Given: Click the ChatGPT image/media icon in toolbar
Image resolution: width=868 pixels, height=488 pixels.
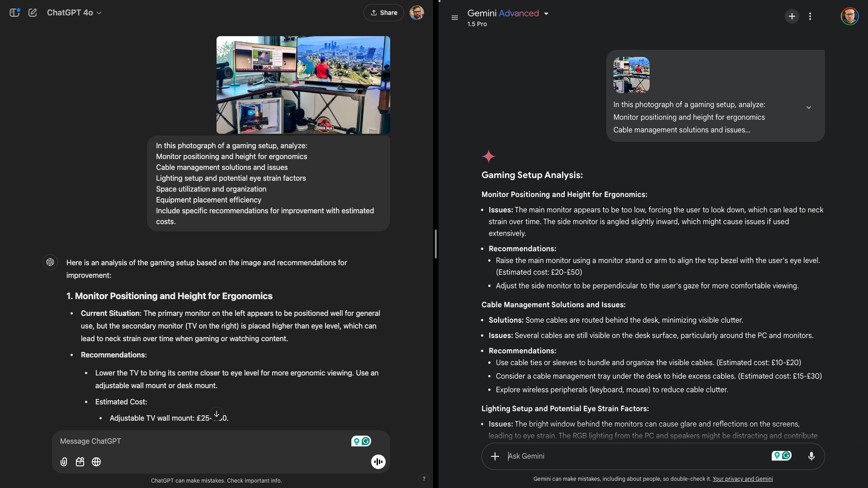Looking at the screenshot, I should 80,462.
